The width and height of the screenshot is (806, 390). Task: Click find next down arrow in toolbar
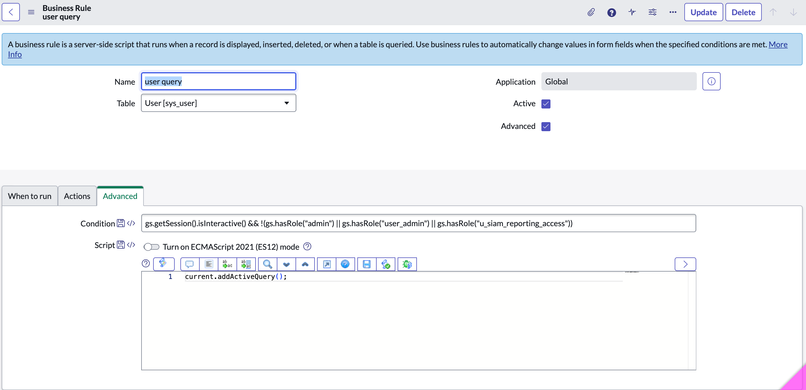pyautogui.click(x=286, y=264)
